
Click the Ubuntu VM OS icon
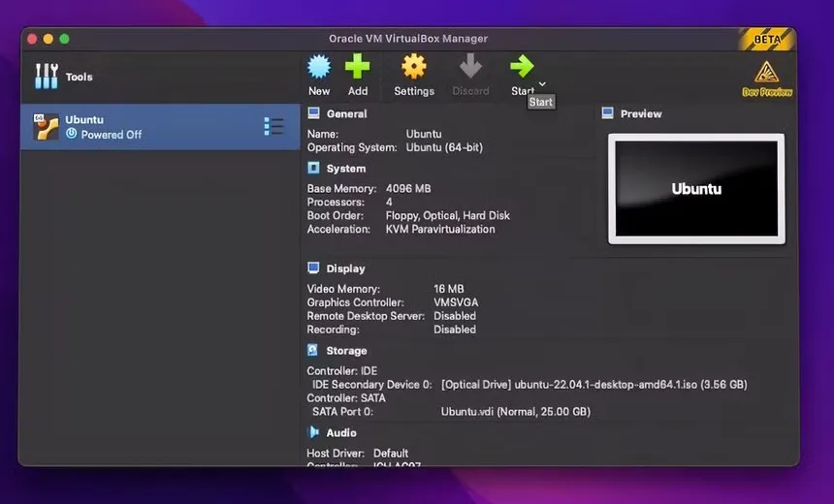pyautogui.click(x=46, y=127)
